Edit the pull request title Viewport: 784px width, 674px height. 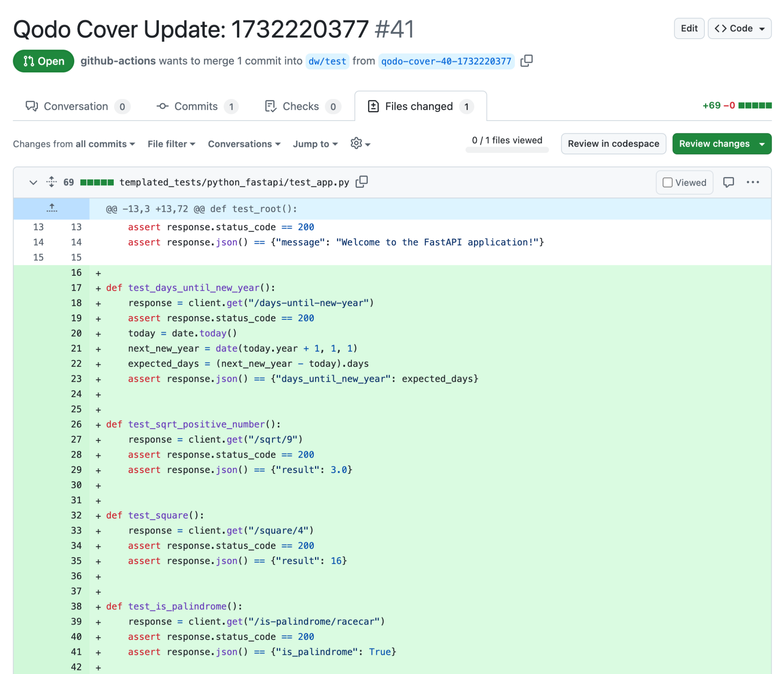click(x=689, y=28)
